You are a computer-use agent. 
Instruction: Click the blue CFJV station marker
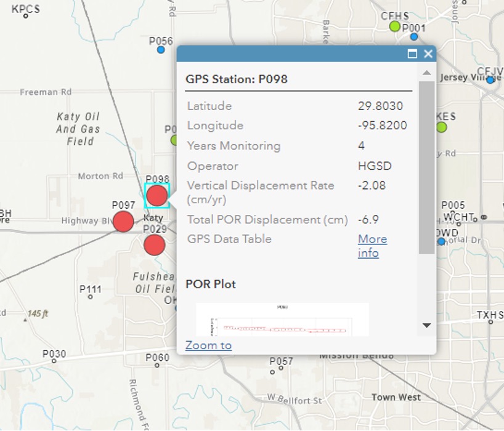[x=490, y=80]
